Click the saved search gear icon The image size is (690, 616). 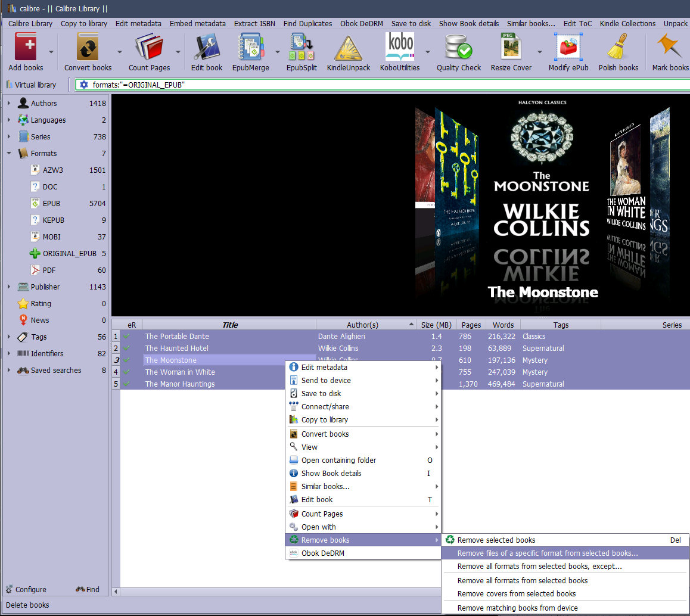tap(83, 85)
